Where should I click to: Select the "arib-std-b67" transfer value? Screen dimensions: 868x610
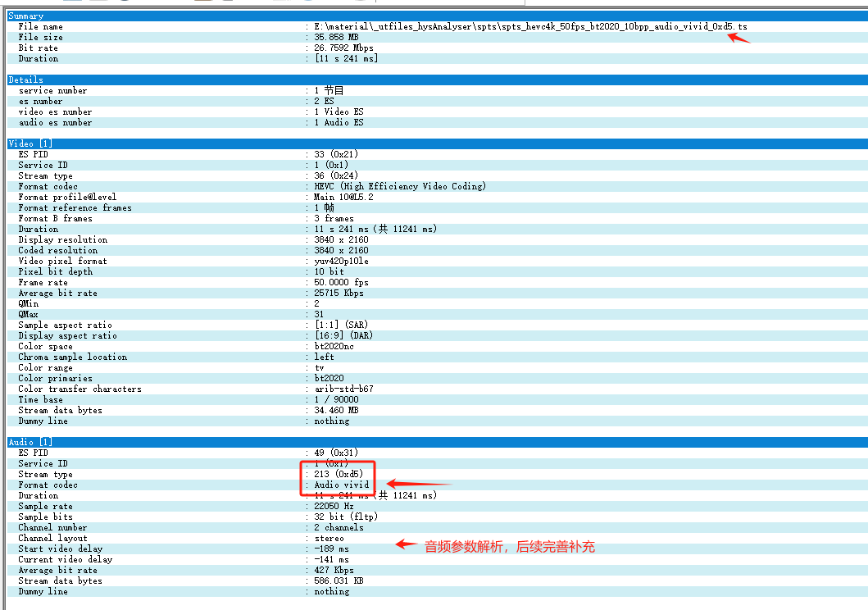(343, 389)
